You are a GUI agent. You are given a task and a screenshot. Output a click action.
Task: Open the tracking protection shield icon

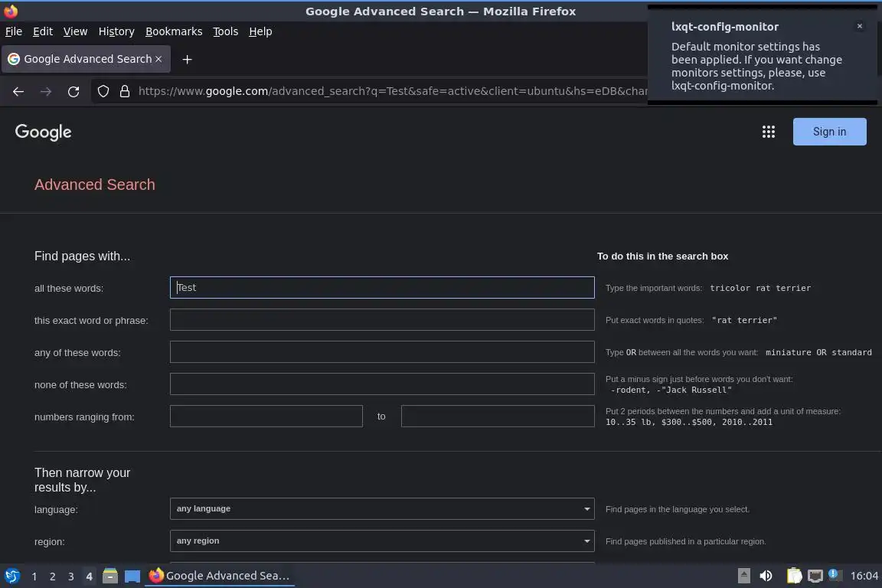click(103, 91)
